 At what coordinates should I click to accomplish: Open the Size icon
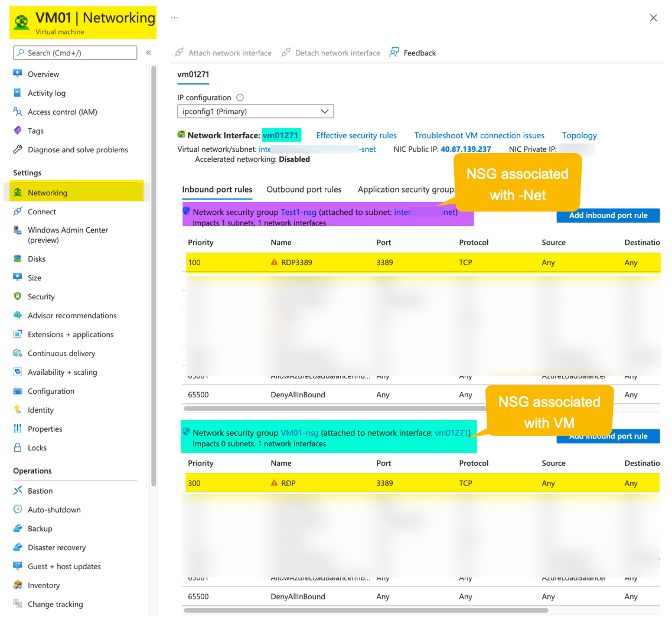pyautogui.click(x=18, y=277)
